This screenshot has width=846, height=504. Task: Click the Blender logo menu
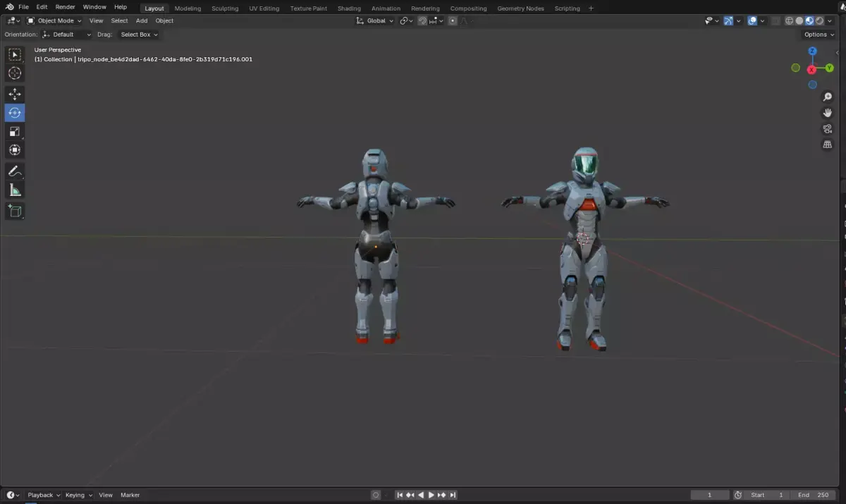(9, 7)
